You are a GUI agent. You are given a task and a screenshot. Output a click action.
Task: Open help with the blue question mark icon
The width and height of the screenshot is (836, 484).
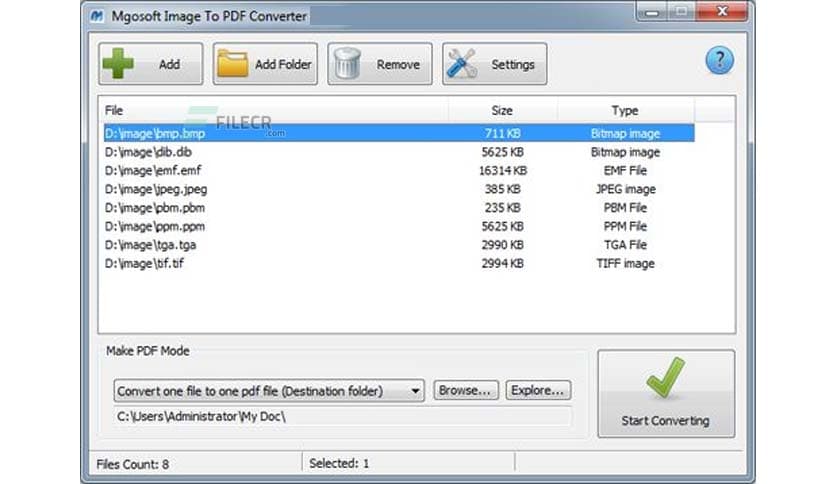[720, 60]
